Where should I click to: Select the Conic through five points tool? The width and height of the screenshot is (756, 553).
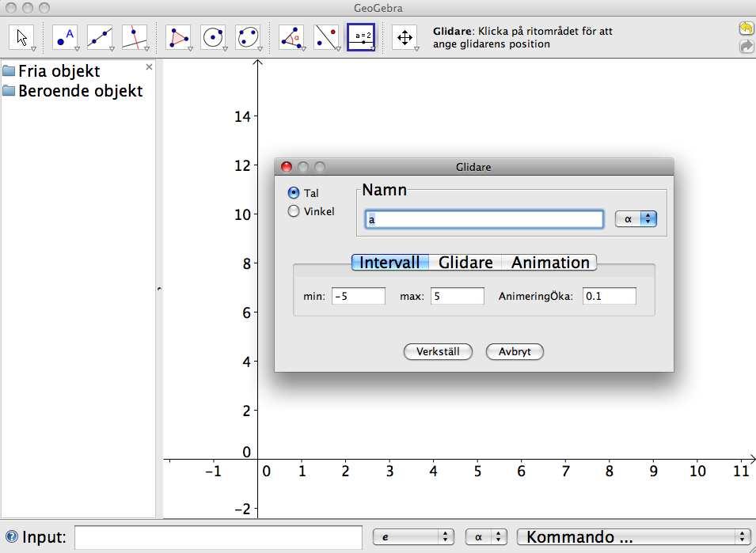[x=249, y=37]
